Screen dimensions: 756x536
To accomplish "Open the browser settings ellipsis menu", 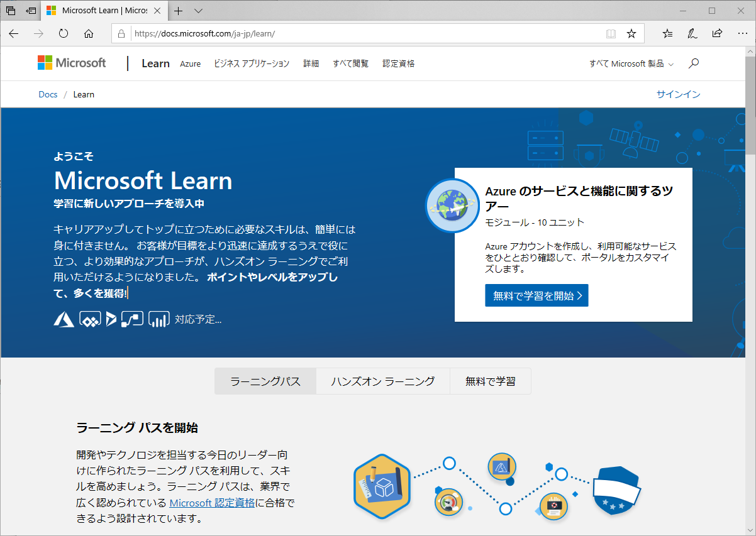I will point(742,34).
